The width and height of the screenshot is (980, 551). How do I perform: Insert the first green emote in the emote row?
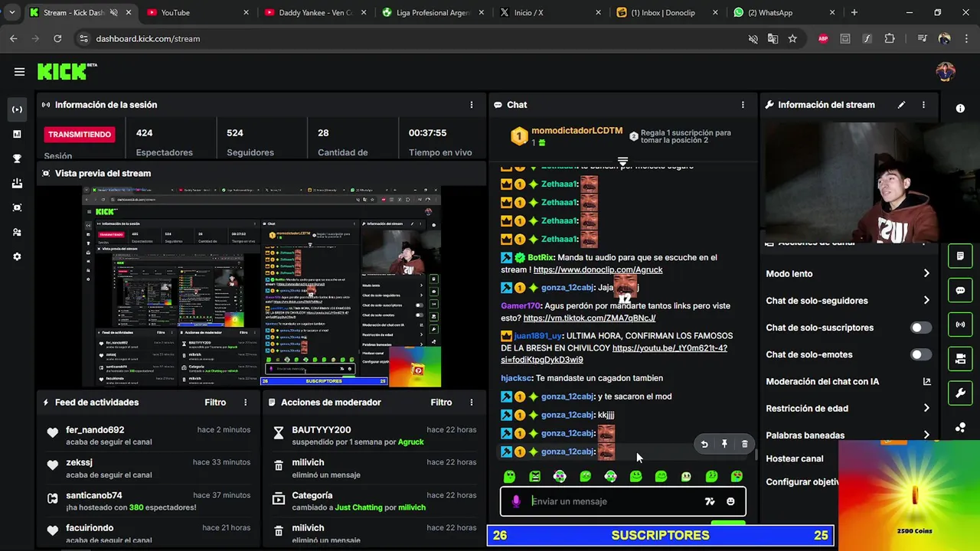pyautogui.click(x=510, y=476)
